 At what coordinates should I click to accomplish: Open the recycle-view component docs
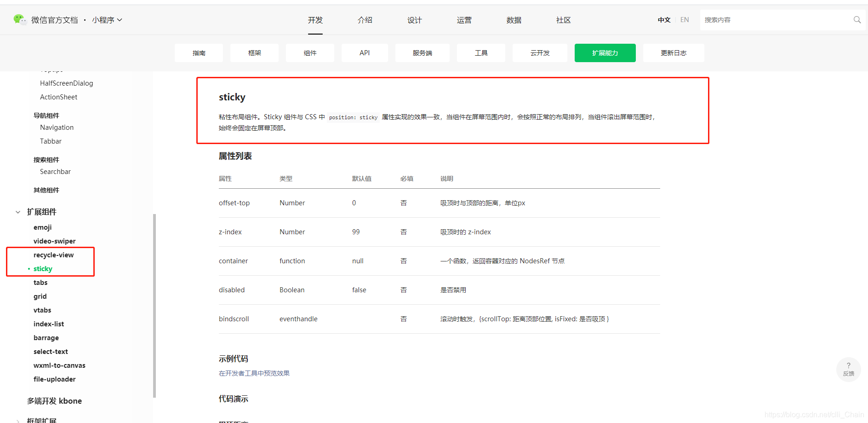54,255
